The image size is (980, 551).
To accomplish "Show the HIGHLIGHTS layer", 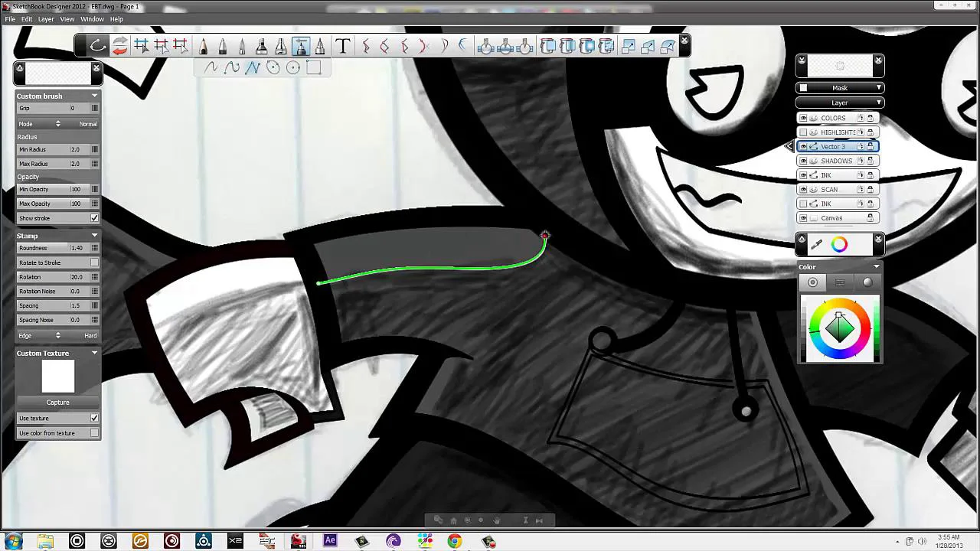I will pos(803,132).
